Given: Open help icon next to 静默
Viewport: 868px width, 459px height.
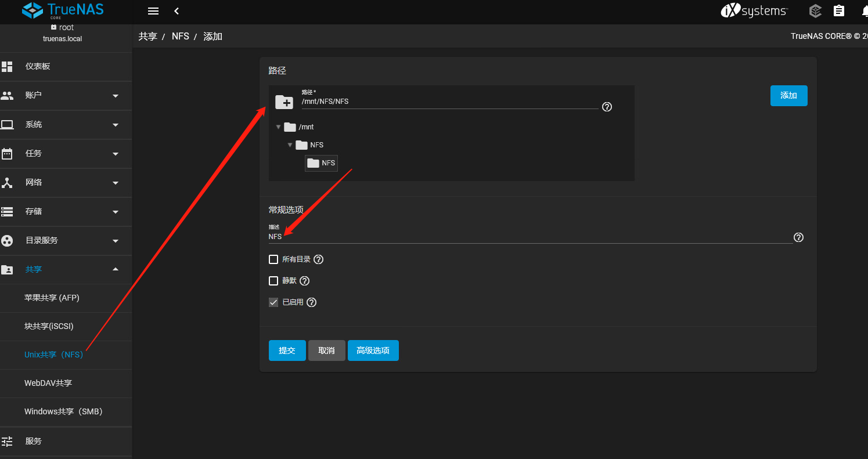Looking at the screenshot, I should pos(304,281).
